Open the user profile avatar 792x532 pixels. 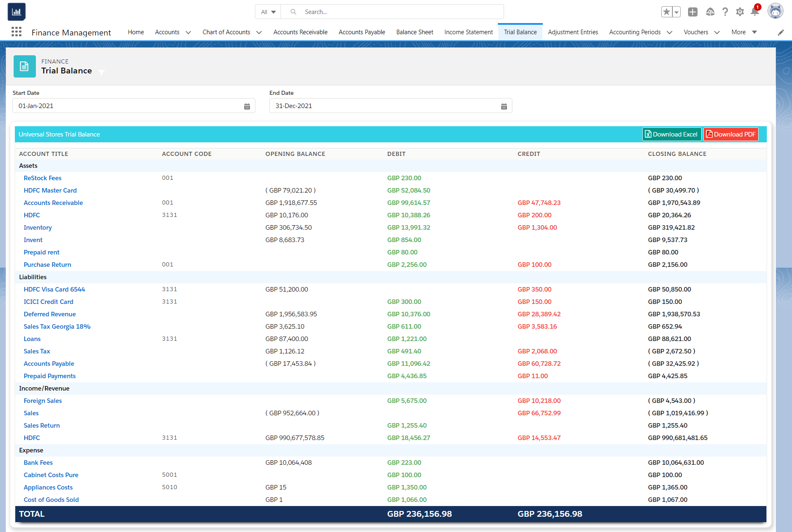775,11
